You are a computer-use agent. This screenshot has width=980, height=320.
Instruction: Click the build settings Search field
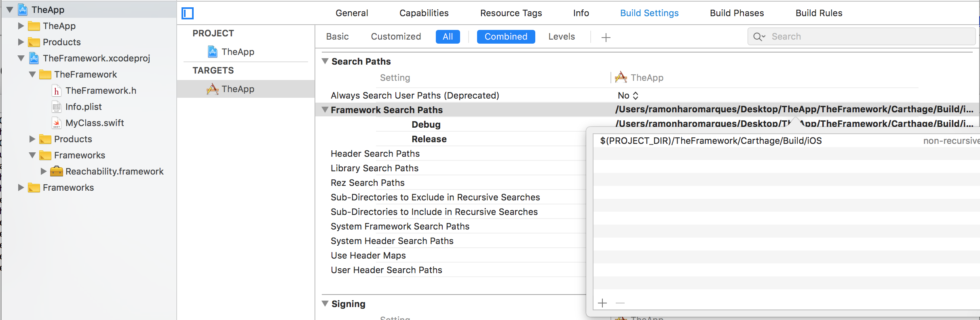point(869,37)
